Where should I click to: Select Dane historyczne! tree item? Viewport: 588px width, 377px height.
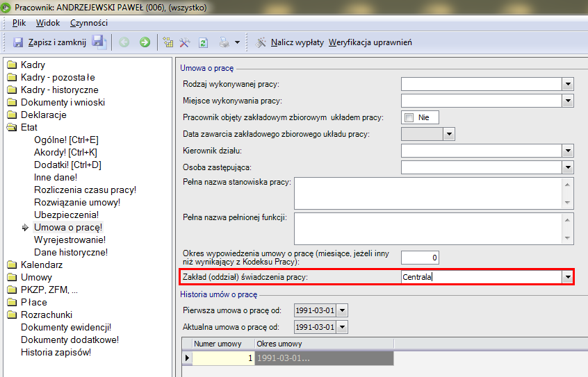[71, 252]
